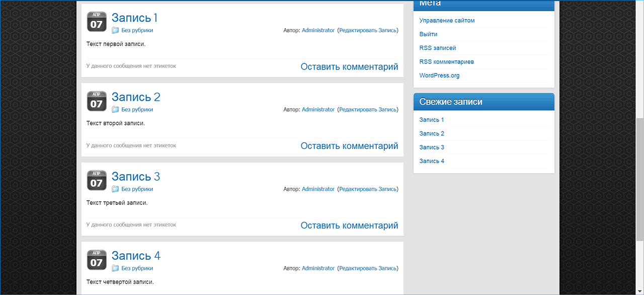The image size is (644, 295).
Task: Open the Administrator author link for Запись 2
Action: pyautogui.click(x=318, y=110)
